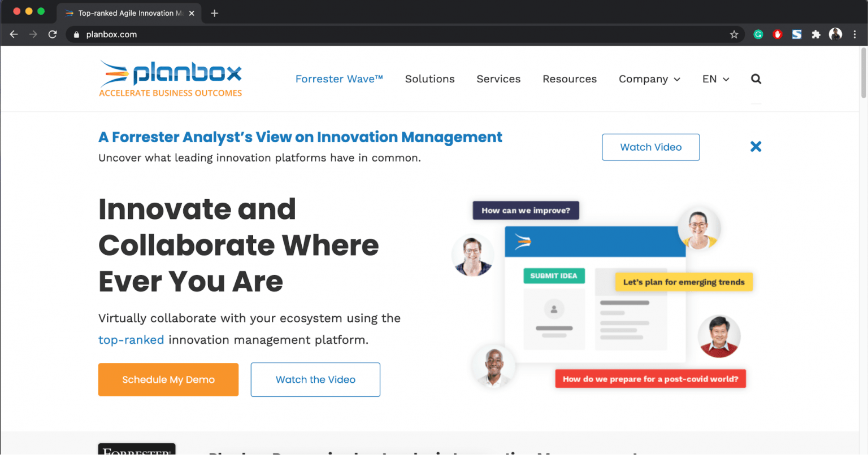
Task: Select the Resources menu item
Action: click(570, 78)
